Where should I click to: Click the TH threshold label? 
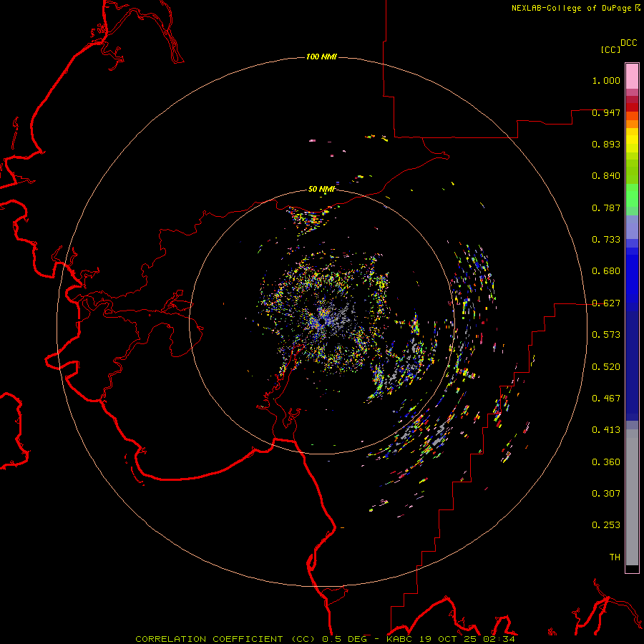pos(615,557)
